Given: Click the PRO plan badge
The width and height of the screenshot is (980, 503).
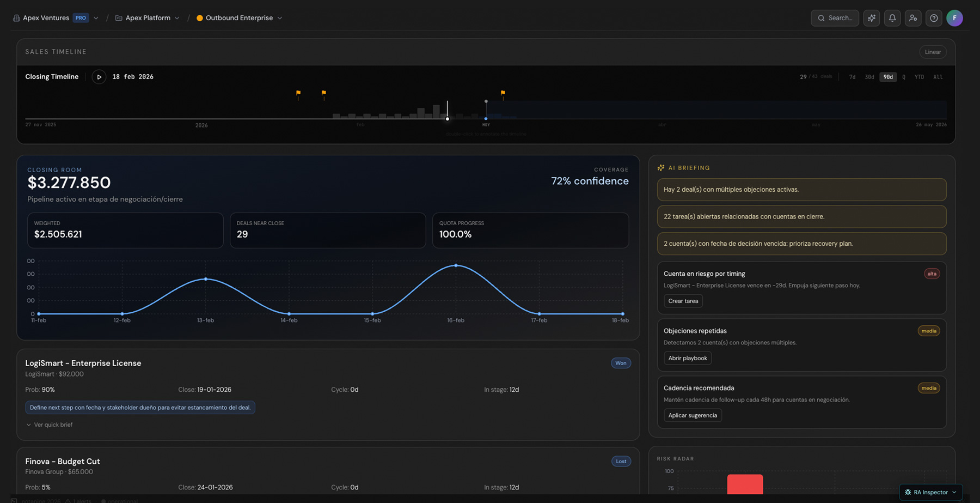Looking at the screenshot, I should pyautogui.click(x=81, y=18).
